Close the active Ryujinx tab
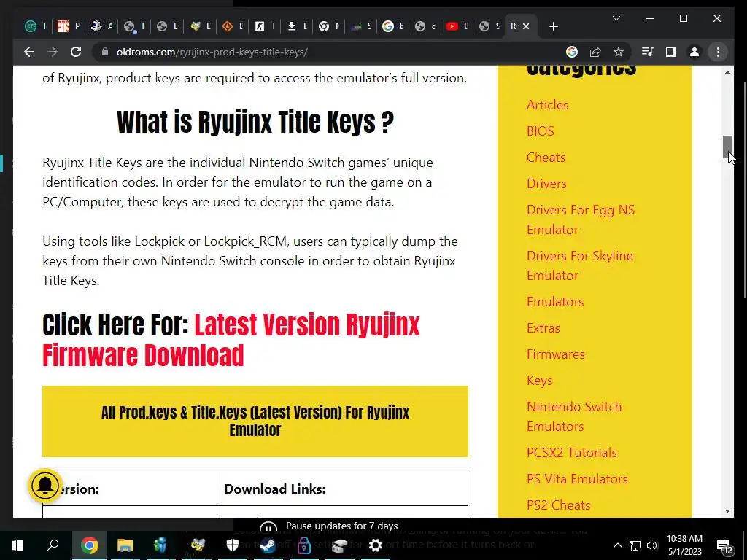Screen dimensions: 747x560 [526, 26]
